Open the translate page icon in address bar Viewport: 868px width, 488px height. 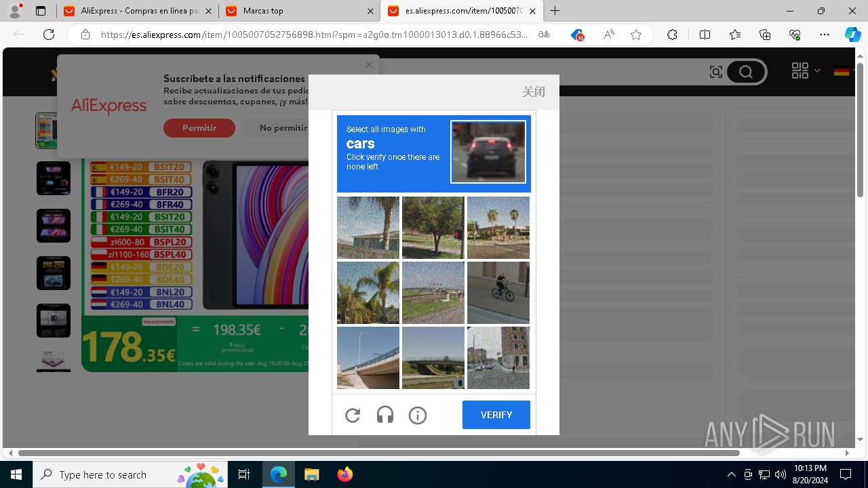tap(544, 35)
